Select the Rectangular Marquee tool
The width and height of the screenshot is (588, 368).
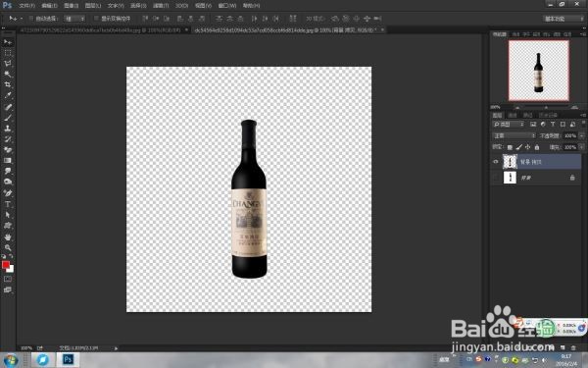coord(8,53)
